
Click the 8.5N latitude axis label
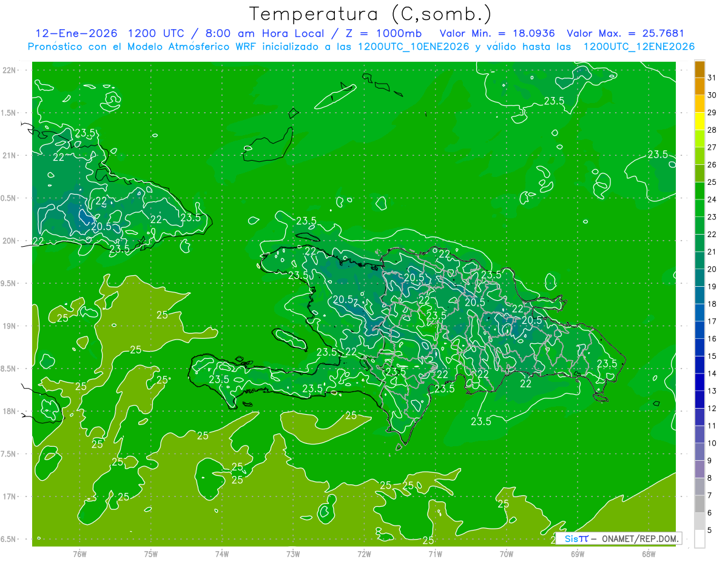[8, 369]
